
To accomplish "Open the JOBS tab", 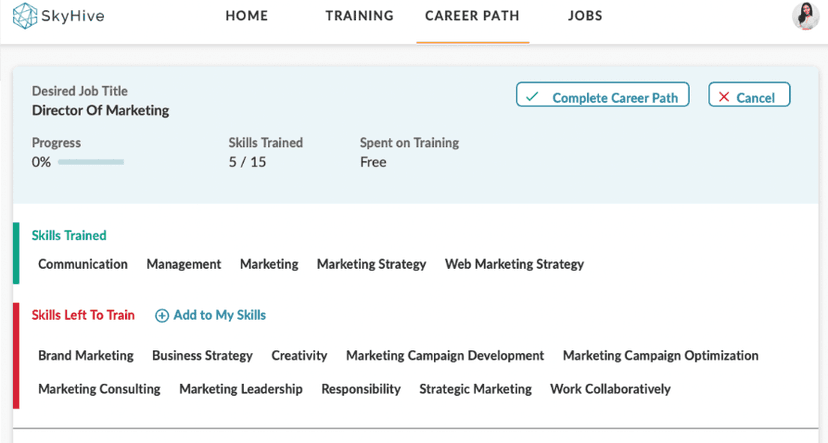I will point(585,16).
